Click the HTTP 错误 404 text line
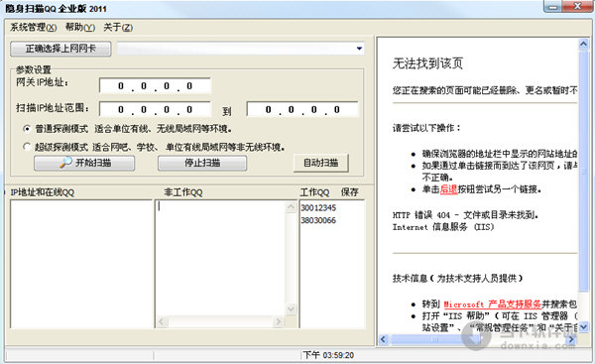Viewport: 595px width, 364px height. coord(466,215)
